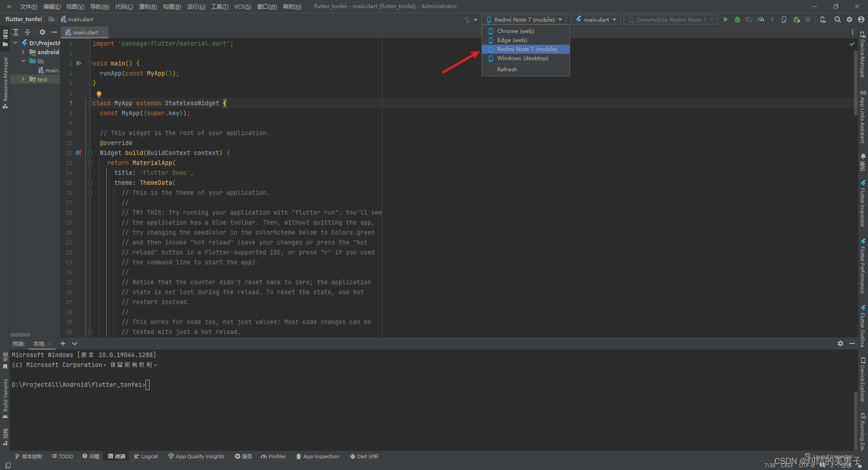
Task: Click Expand All in project panel
Action: pyautogui.click(x=16, y=32)
